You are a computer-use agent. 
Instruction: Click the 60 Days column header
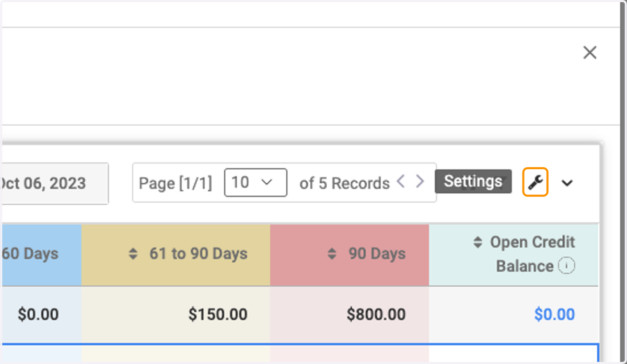(x=41, y=255)
